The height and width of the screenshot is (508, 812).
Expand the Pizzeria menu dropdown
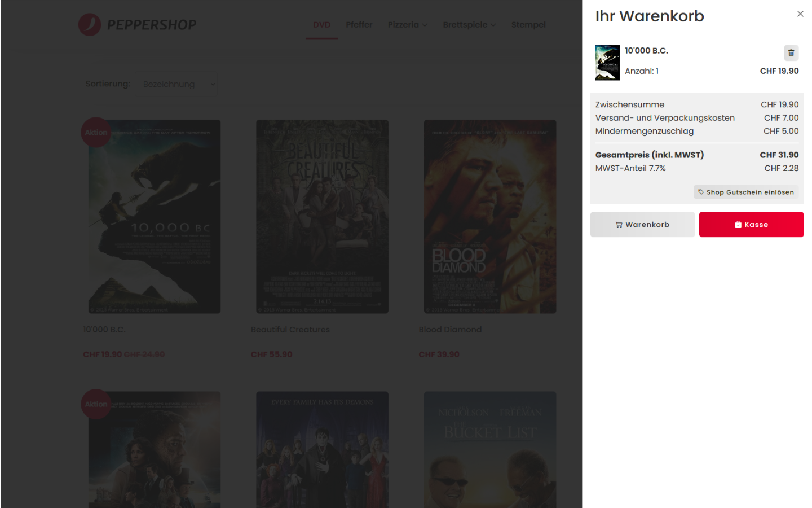(408, 25)
